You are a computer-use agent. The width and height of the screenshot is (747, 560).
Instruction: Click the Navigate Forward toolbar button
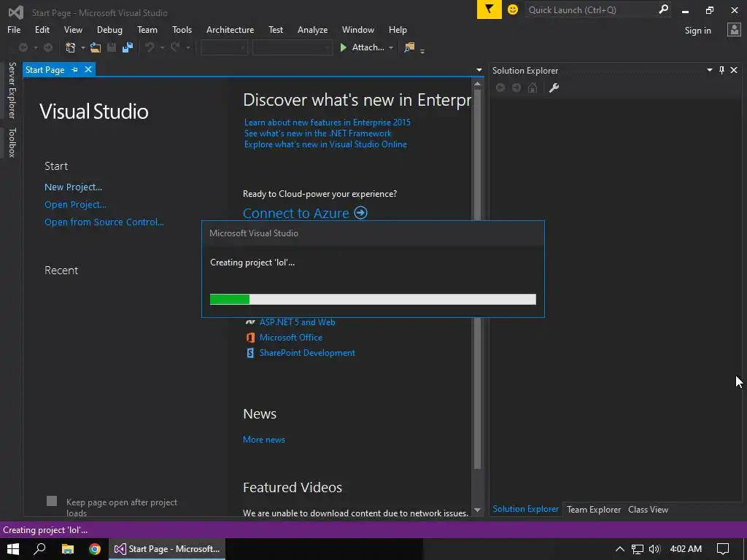tap(48, 47)
